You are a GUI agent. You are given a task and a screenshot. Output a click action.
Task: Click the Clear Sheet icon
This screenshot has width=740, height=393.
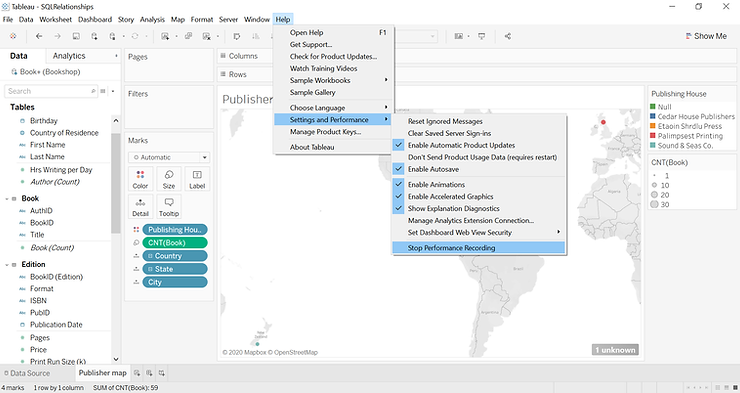click(206, 36)
